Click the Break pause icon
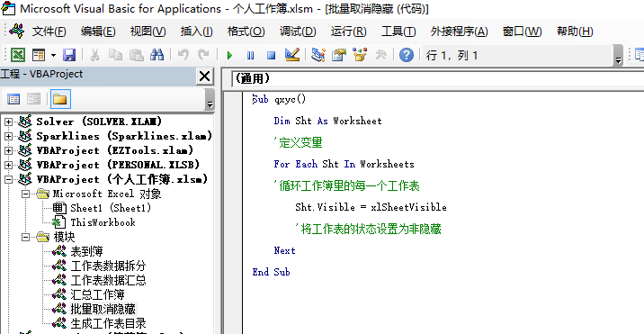644x334 pixels. click(x=250, y=55)
